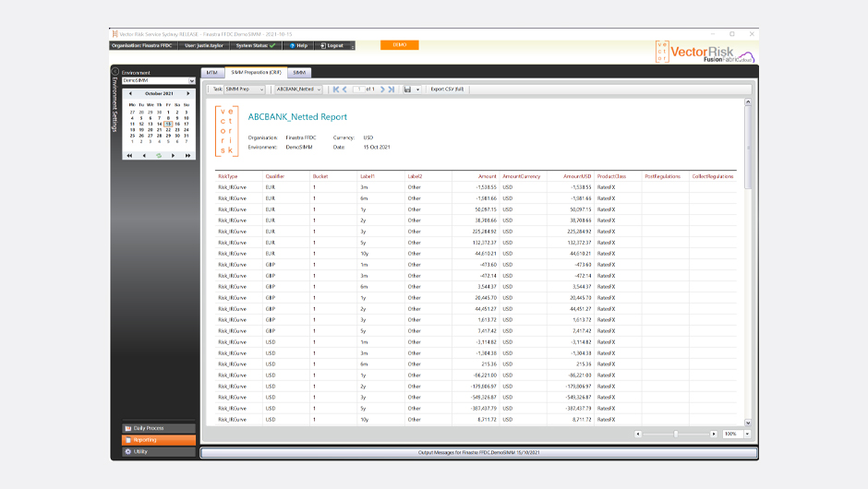Click the Vector Risk app title bar icon
The image size is (868, 489).
pyautogui.click(x=115, y=34)
